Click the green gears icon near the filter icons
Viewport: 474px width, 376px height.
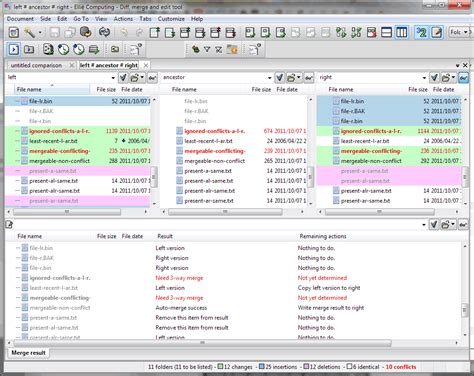tap(196, 50)
